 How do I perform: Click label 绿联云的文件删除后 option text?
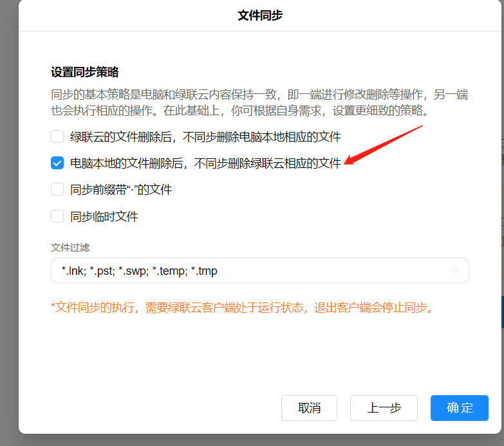coord(206,137)
